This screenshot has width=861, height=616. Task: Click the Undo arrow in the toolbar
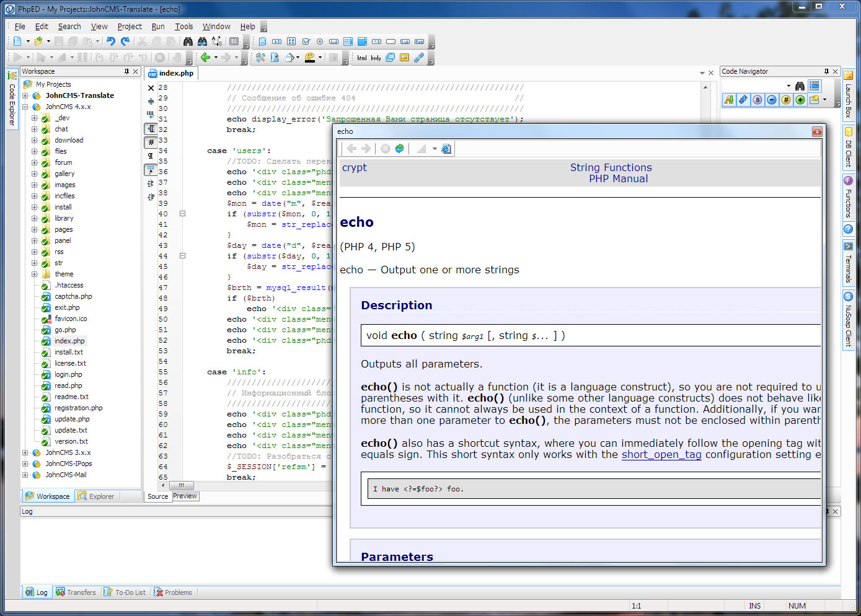(110, 42)
